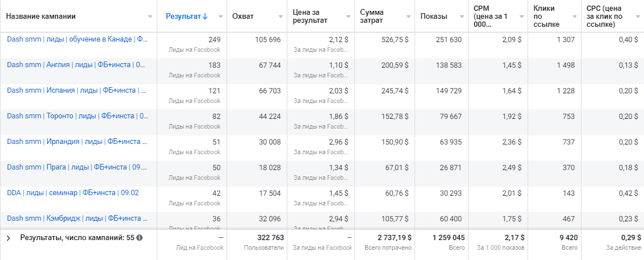Open the Dash smm Прага campaign

(77, 167)
